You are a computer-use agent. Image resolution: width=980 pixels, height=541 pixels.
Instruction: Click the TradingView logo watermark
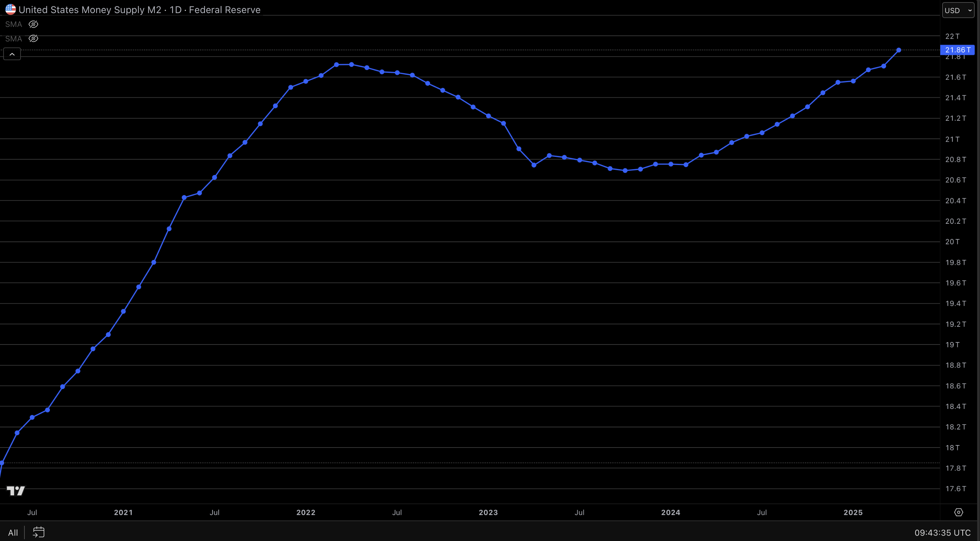(15, 491)
